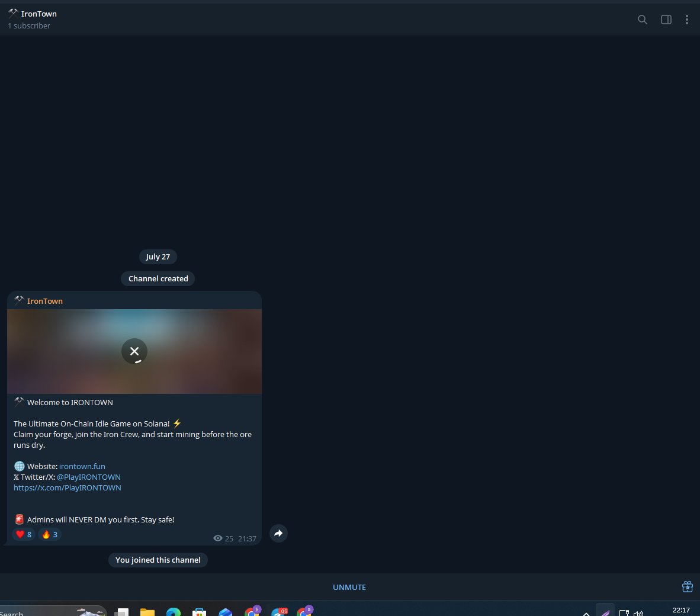Open the gift icon beside UNMUTE
The height and width of the screenshot is (616, 700).
tap(688, 586)
